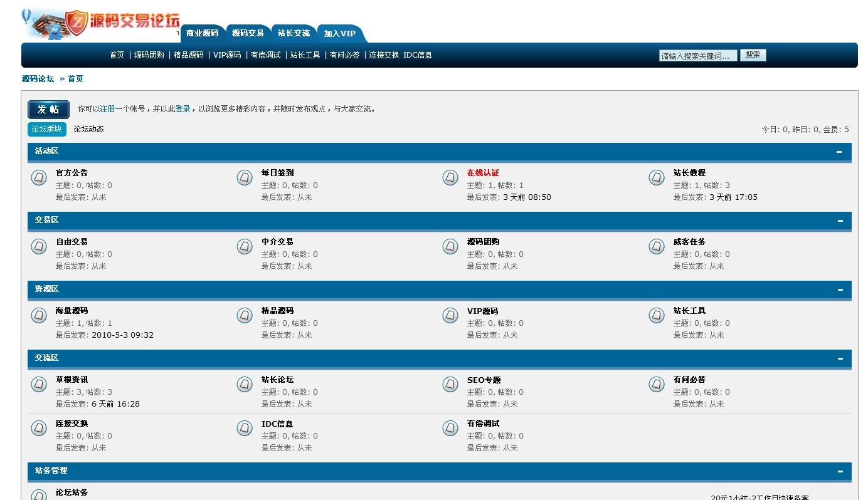Select the 论坛版块 tab

pos(47,129)
